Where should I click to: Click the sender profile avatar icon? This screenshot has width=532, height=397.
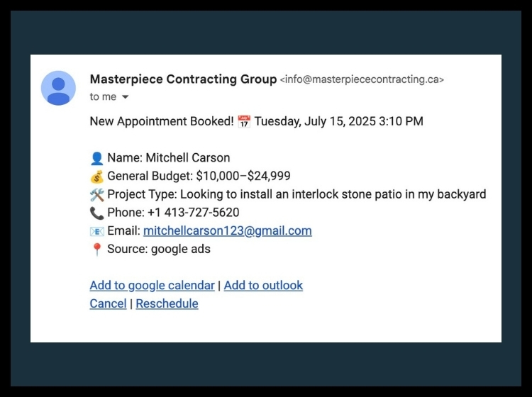(58, 88)
